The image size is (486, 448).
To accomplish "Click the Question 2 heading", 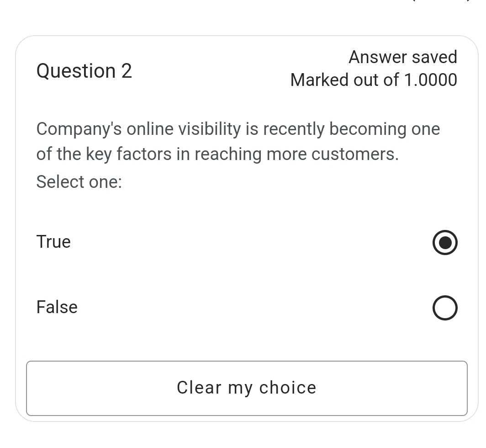I will click(x=84, y=71).
